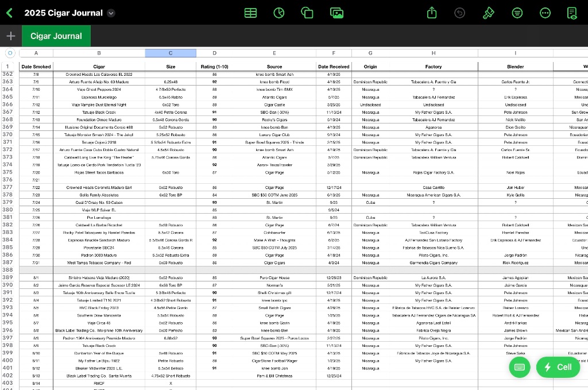Open the shapes insert menu
This screenshot has height=390, width=588.
point(307,13)
